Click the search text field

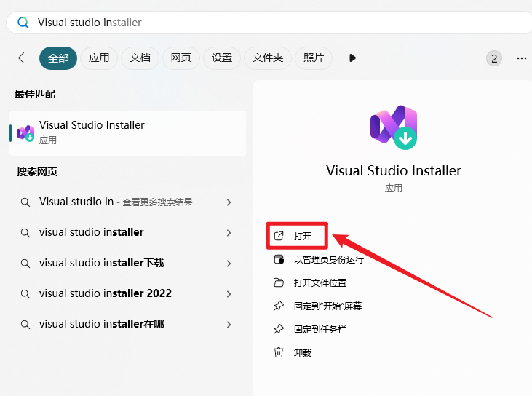tap(269, 23)
